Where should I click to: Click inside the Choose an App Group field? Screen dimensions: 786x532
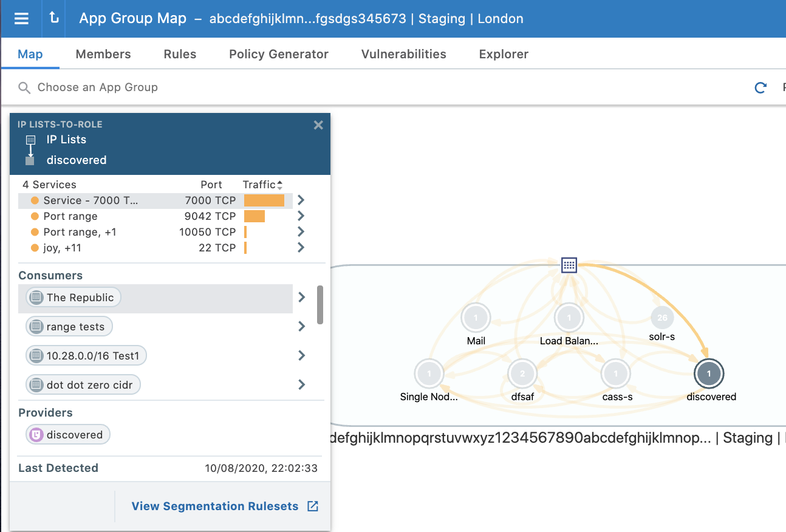(x=97, y=87)
